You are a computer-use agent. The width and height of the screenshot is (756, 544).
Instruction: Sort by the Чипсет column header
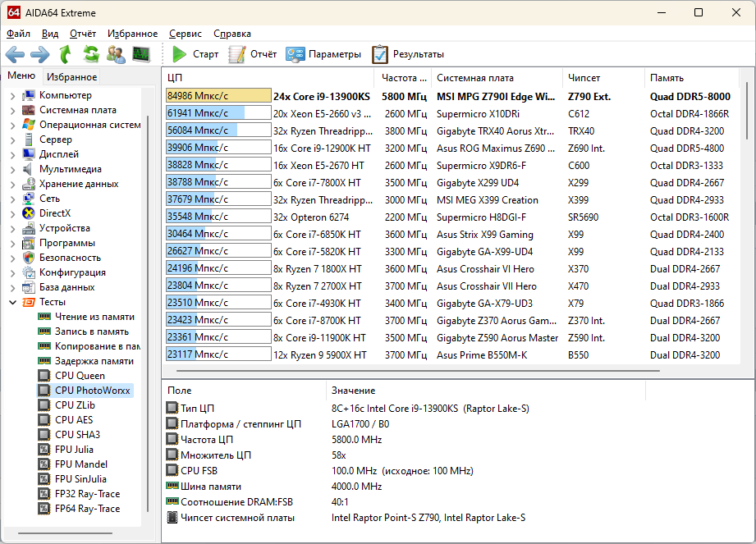[x=603, y=78]
